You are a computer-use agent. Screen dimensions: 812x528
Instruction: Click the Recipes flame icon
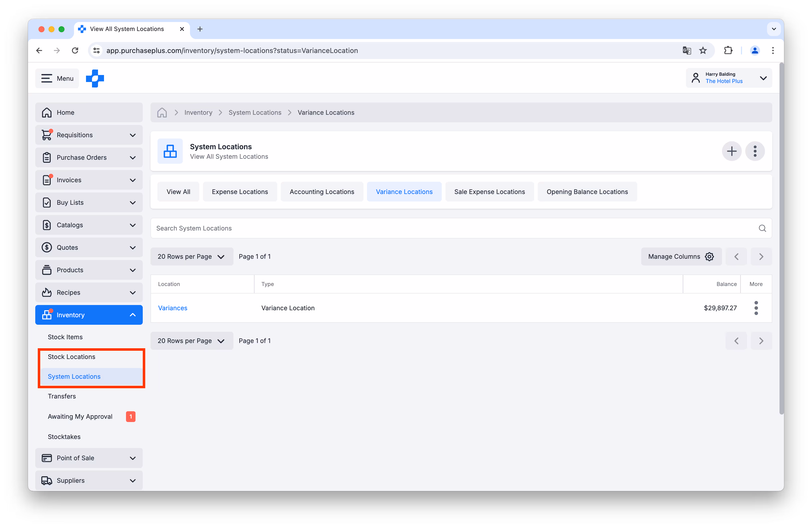47,292
